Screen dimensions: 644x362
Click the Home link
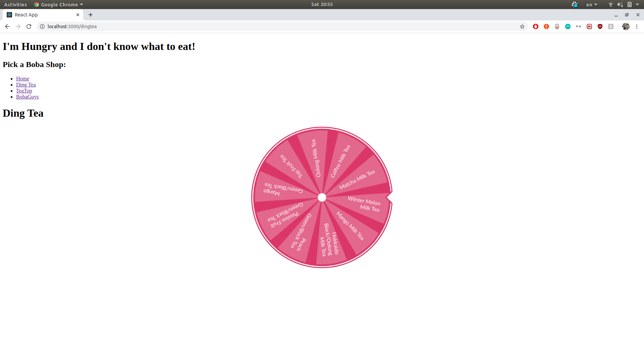point(22,79)
